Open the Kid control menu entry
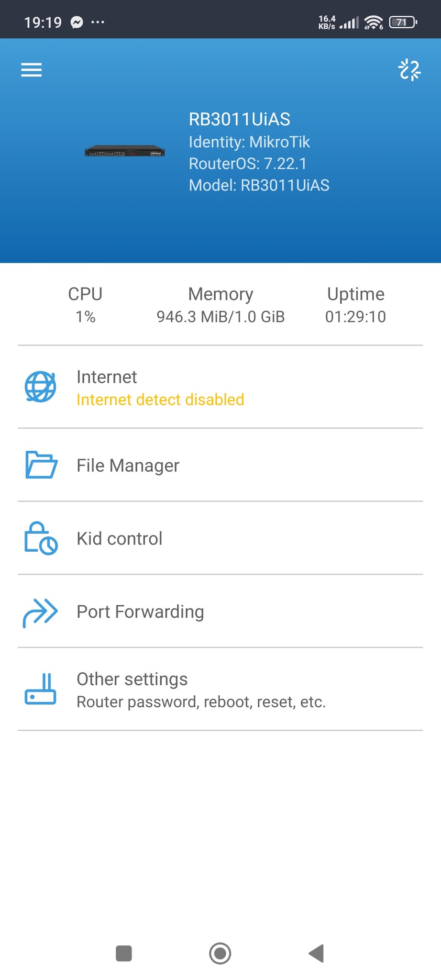The image size is (441, 980). click(x=120, y=539)
